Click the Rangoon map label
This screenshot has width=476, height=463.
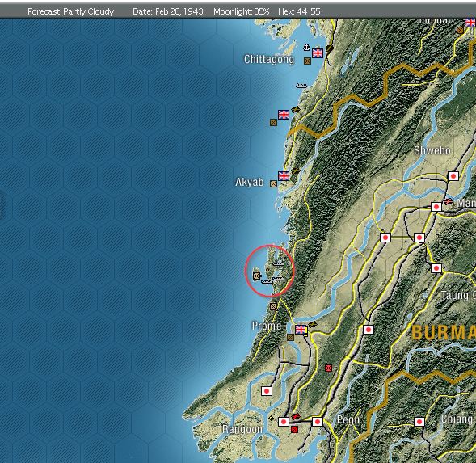(x=242, y=429)
